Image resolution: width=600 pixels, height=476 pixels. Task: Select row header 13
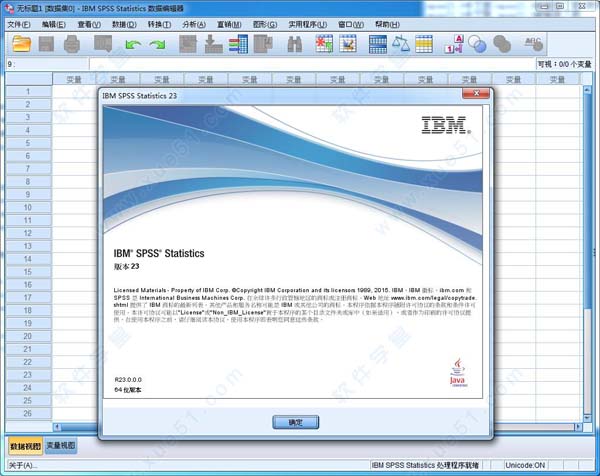28,246
